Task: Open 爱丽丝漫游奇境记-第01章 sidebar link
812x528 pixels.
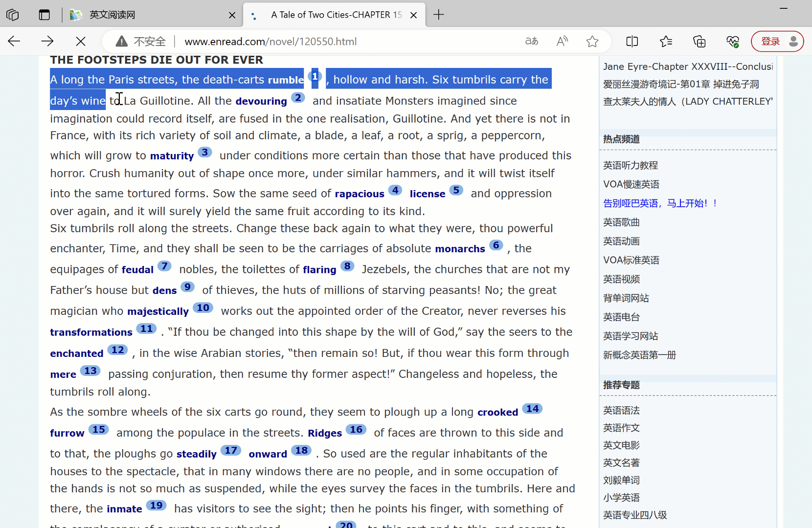Action: pyautogui.click(x=681, y=84)
